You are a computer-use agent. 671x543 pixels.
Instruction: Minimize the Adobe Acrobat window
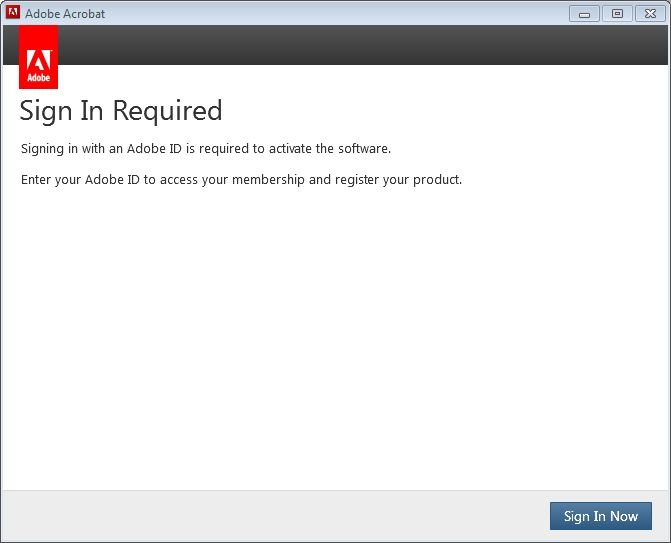tap(584, 14)
